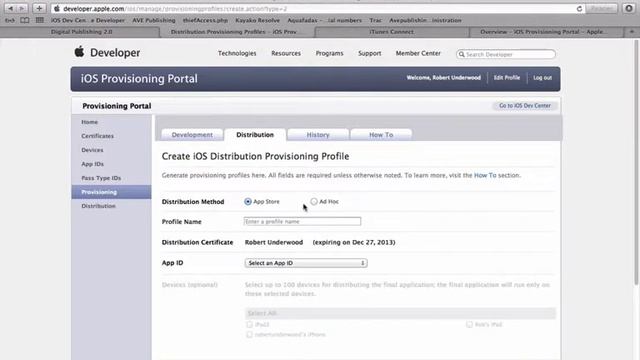Click the magnifier icon in Search Developer
640x360 pixels.
pos(462,54)
